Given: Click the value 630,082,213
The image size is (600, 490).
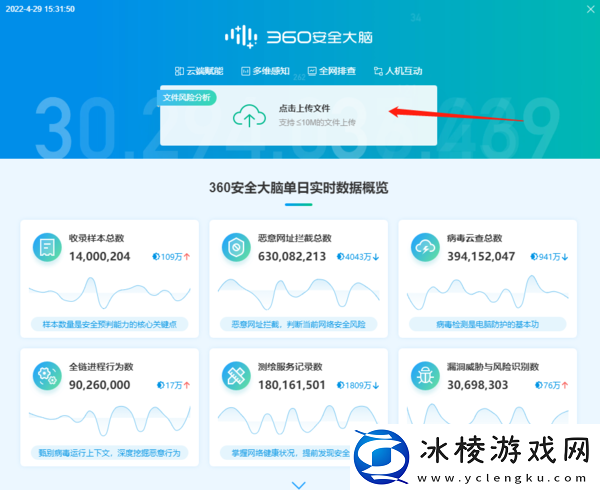Looking at the screenshot, I should pos(292,256).
